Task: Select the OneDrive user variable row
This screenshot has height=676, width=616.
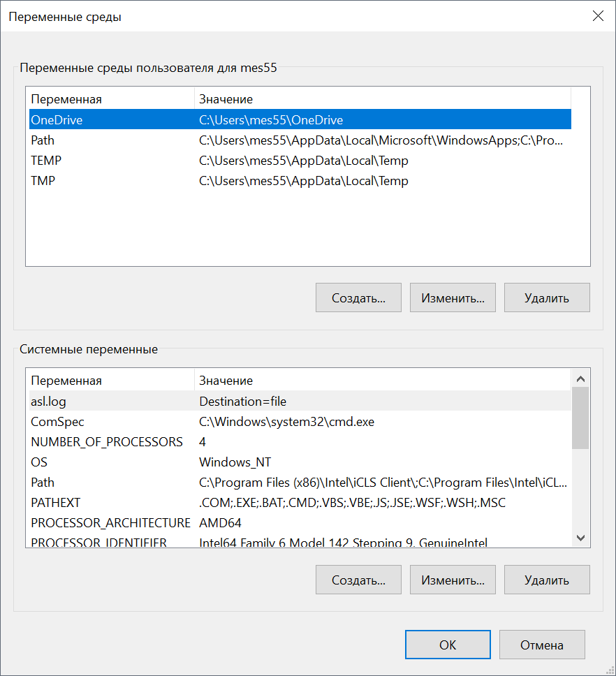Action: 57,120
